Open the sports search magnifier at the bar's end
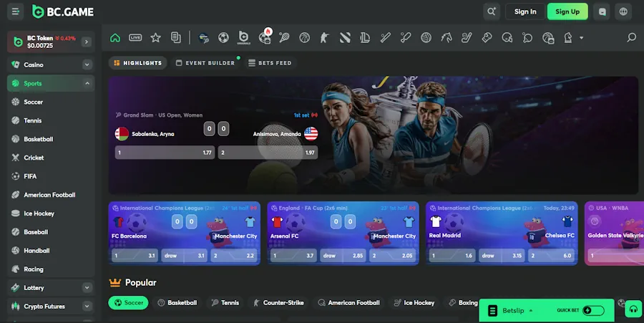The image size is (644, 323). 631,38
